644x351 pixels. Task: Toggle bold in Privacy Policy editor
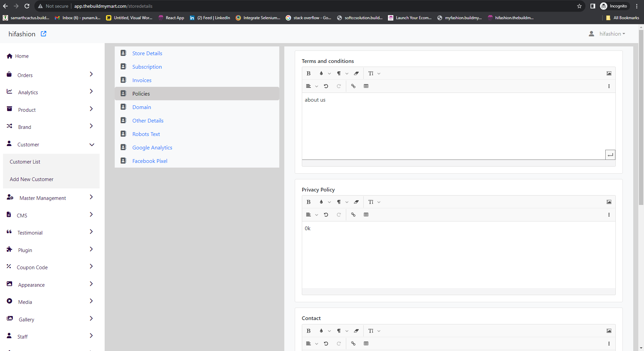(x=309, y=202)
